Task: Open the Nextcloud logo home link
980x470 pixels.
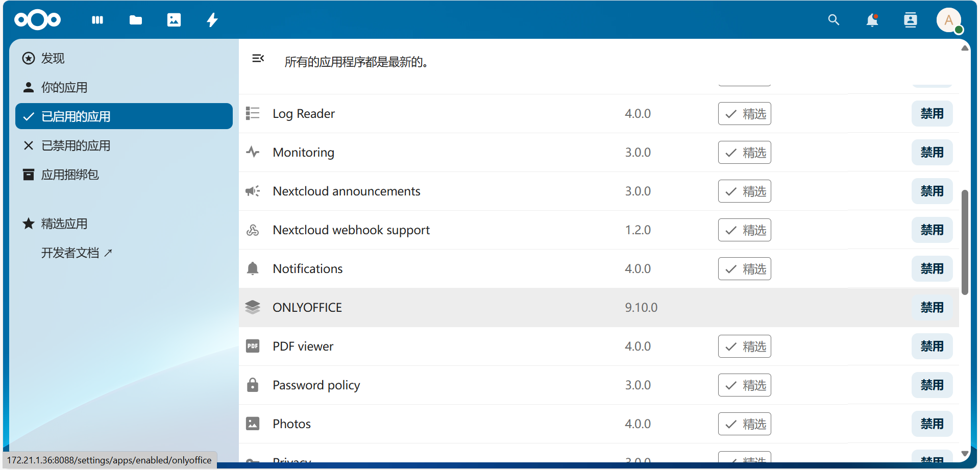Action: [38, 20]
